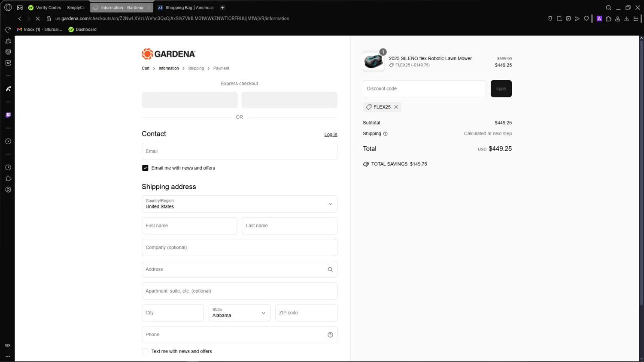The height and width of the screenshot is (362, 644).
Task: Check Text me with news and offers
Action: click(145, 351)
